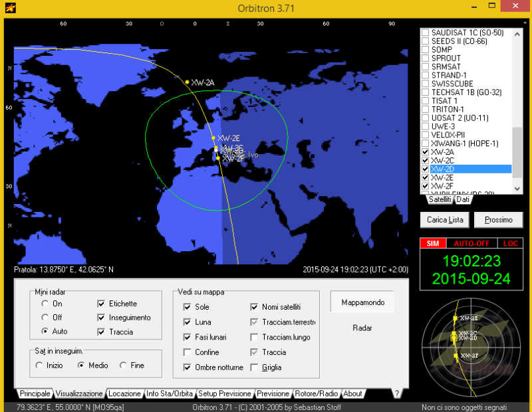The height and width of the screenshot is (412, 532).
Task: Select UOSAT 2 (UO-11) entry
Action: 460,118
